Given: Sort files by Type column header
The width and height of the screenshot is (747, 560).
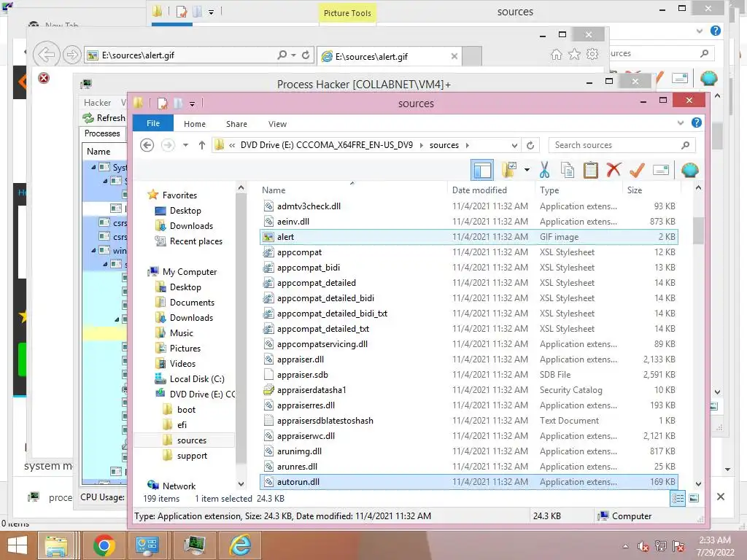Looking at the screenshot, I should (549, 190).
